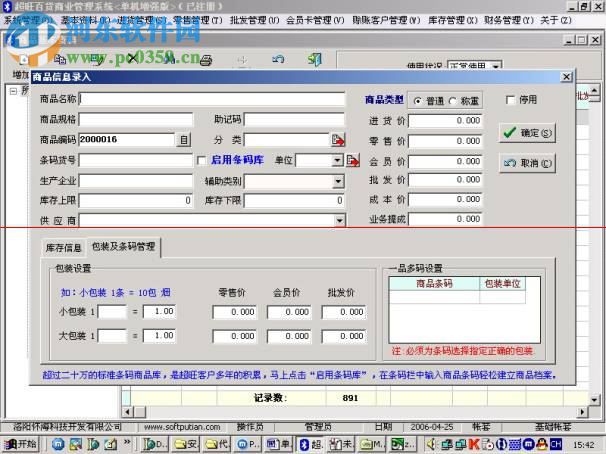Click the 业务提成 commission field
Viewport: 606px width, 454px height.
pyautogui.click(x=445, y=219)
